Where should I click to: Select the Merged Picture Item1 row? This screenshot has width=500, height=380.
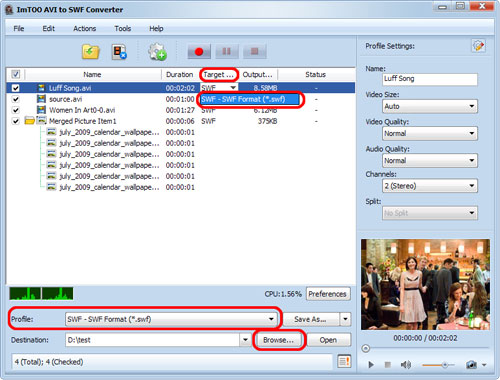[180, 121]
